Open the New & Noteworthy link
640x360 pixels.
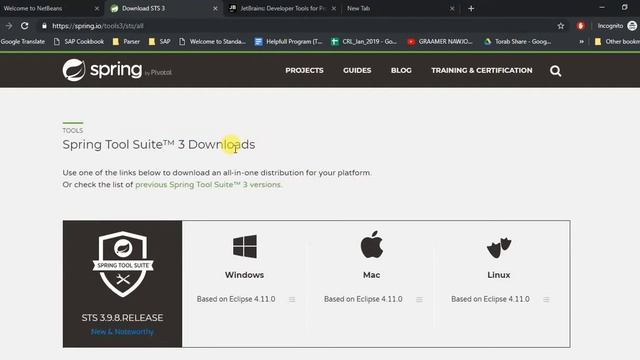pos(122,332)
